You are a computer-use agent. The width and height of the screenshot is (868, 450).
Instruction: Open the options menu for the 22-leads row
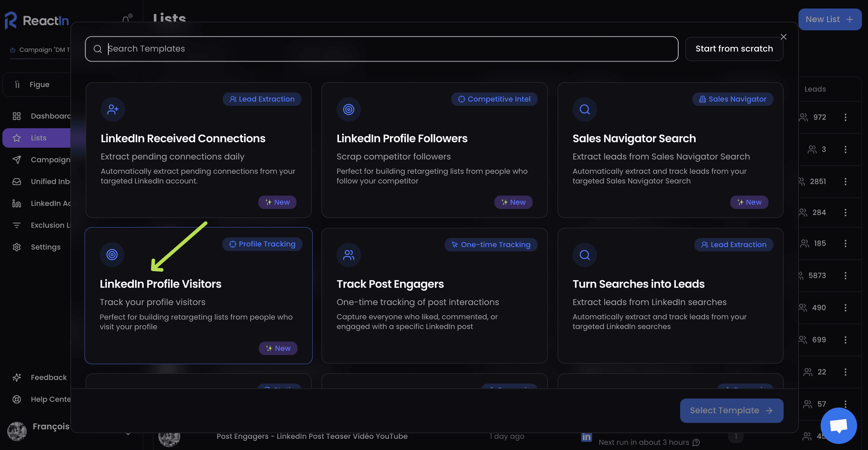[845, 372]
